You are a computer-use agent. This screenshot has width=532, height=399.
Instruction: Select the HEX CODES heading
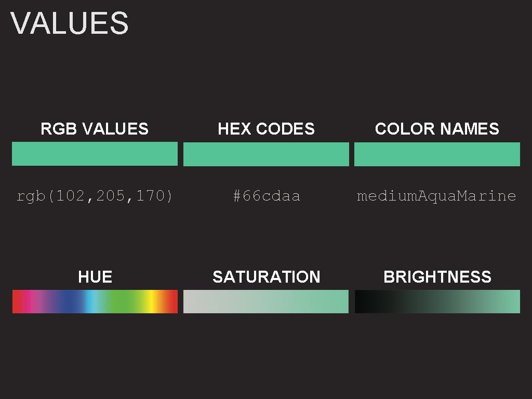click(266, 129)
